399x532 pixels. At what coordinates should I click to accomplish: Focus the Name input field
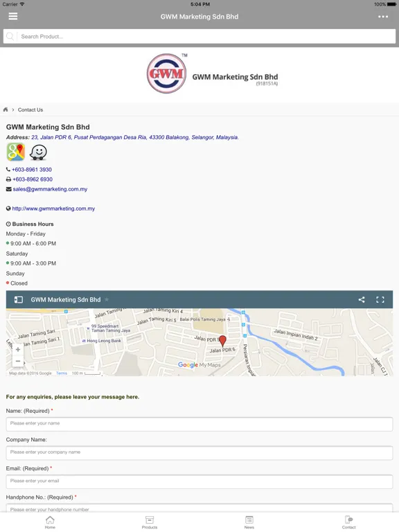pos(199,424)
